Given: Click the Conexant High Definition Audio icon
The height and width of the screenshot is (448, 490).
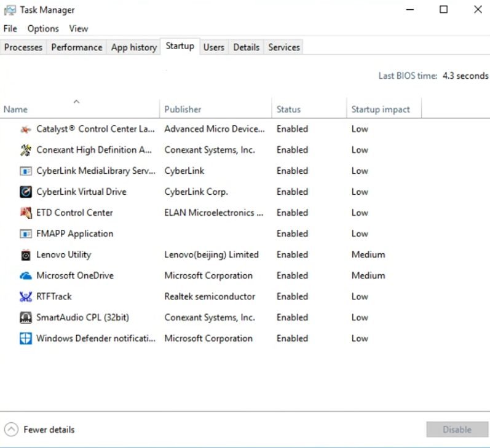Looking at the screenshot, I should click(x=26, y=150).
